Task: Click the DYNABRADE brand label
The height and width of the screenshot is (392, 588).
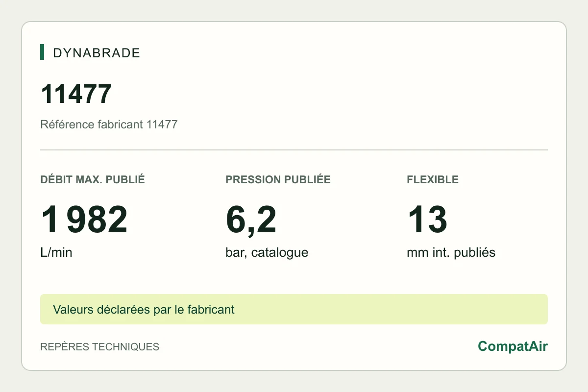Action: click(x=97, y=53)
